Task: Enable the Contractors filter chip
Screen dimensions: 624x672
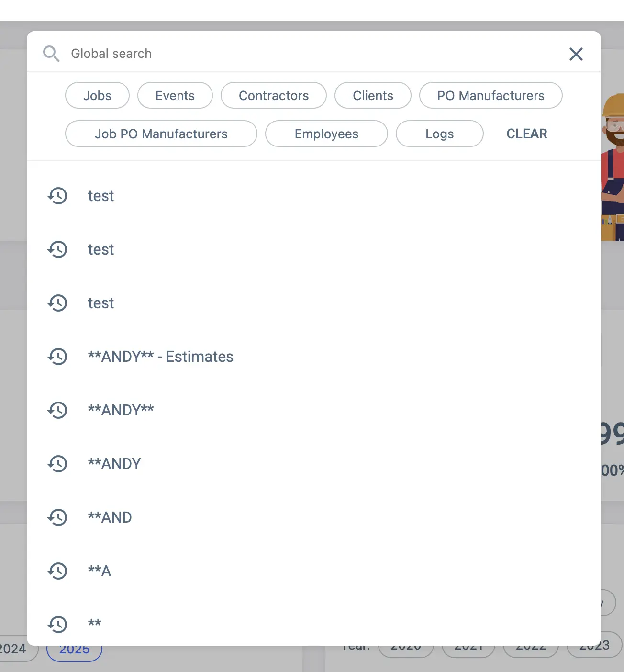Action: point(274,96)
